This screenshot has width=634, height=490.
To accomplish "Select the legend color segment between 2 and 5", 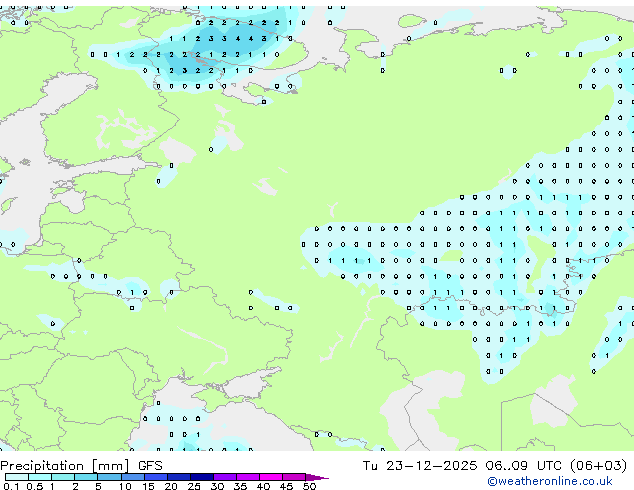I will tap(86, 477).
